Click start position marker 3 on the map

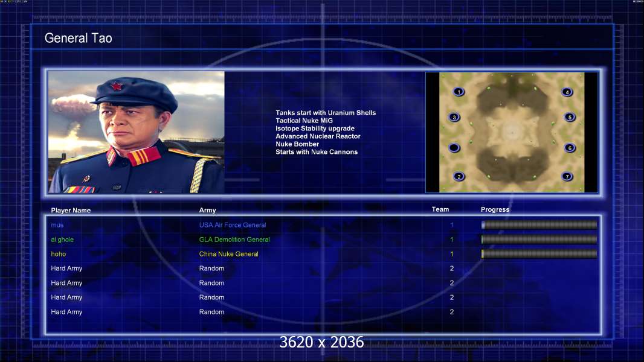[454, 117]
